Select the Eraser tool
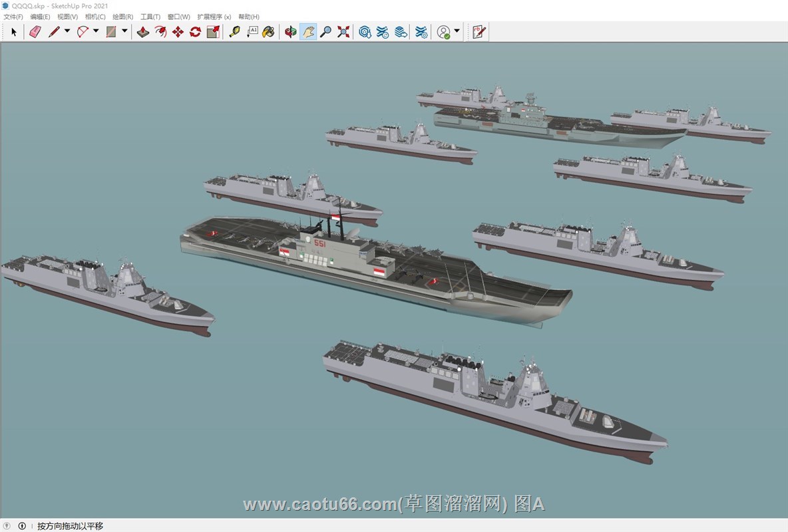This screenshot has width=788, height=532. pyautogui.click(x=35, y=32)
